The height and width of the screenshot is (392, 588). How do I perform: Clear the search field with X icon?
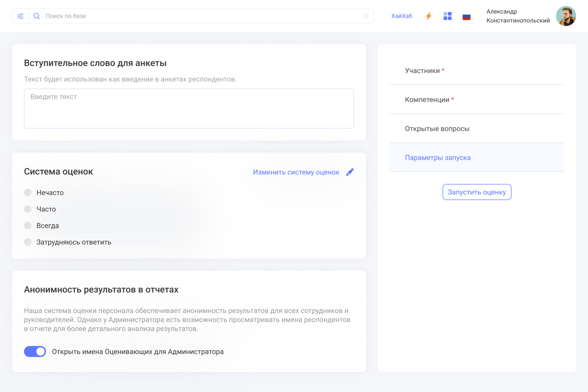[x=366, y=16]
